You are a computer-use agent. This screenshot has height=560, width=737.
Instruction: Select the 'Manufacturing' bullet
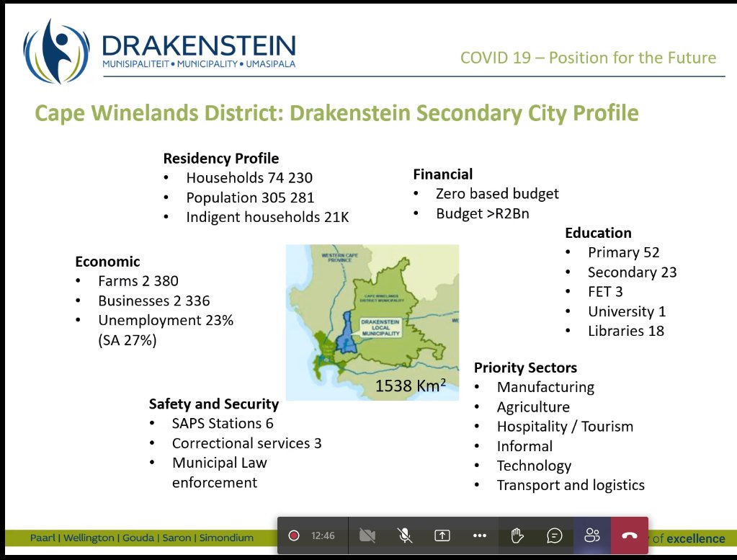tap(545, 387)
